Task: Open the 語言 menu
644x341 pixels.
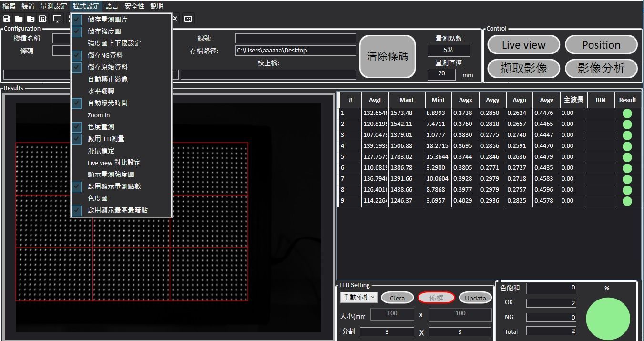Action: pyautogui.click(x=112, y=6)
